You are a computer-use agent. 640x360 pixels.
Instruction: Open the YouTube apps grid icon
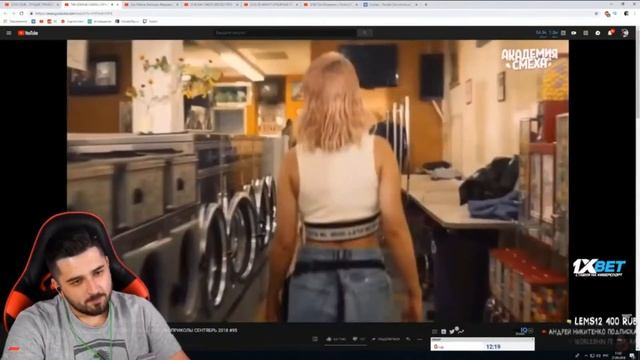coord(586,33)
